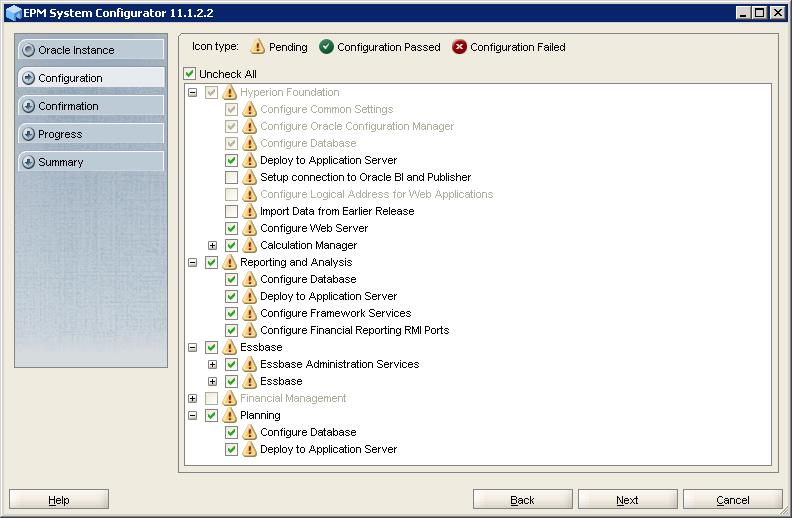Viewport: 792px width, 518px height.
Task: Click the warning icon for Configure Financial Reporting RMI Ports
Action: tap(250, 330)
